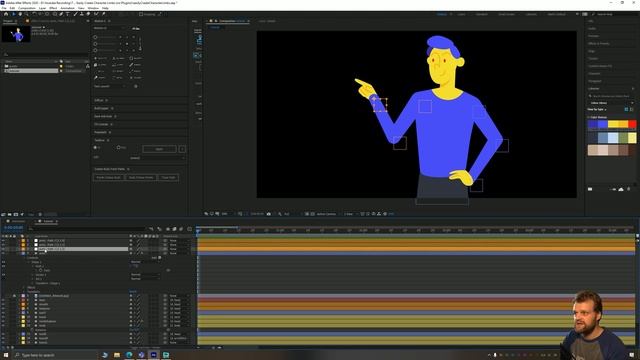640x360 pixels.
Task: Open Shape 1 Normal blend mode dropdown
Action: point(145,262)
